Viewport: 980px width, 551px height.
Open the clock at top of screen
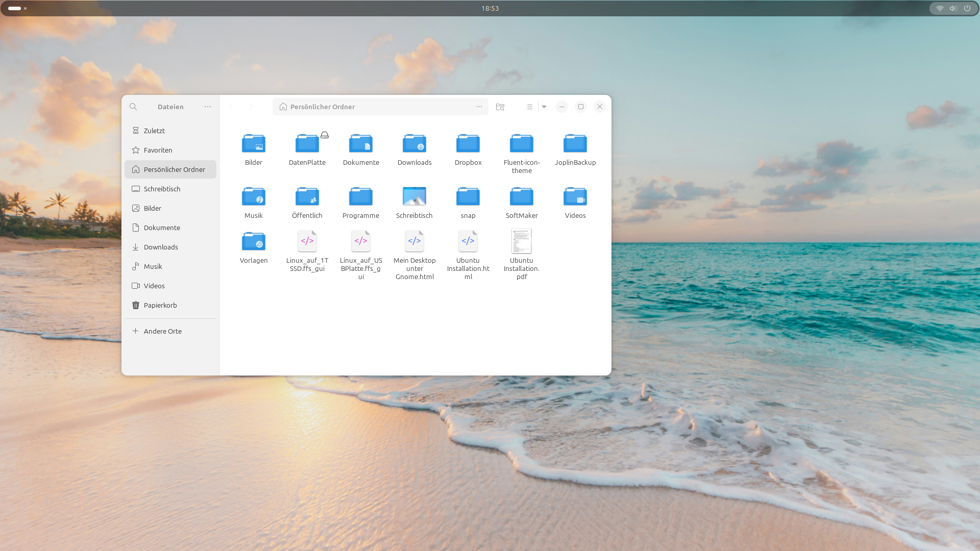point(490,8)
